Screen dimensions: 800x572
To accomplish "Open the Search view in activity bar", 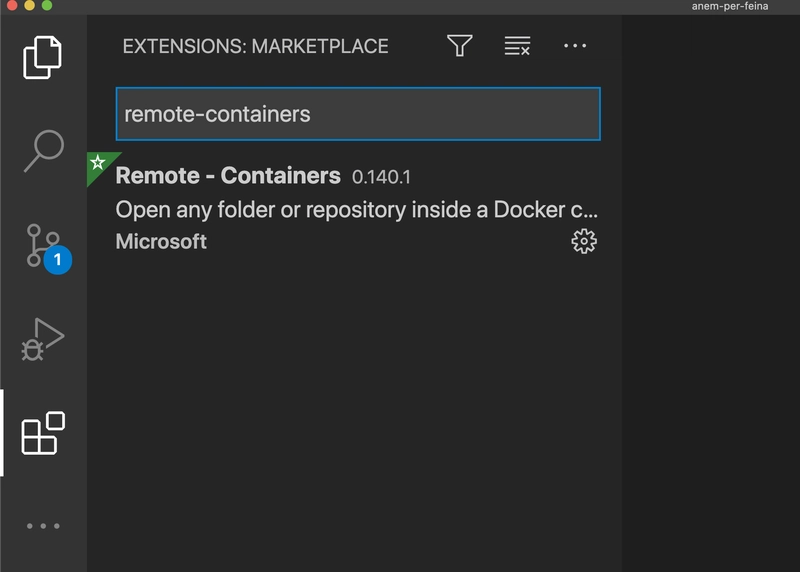I will point(43,151).
